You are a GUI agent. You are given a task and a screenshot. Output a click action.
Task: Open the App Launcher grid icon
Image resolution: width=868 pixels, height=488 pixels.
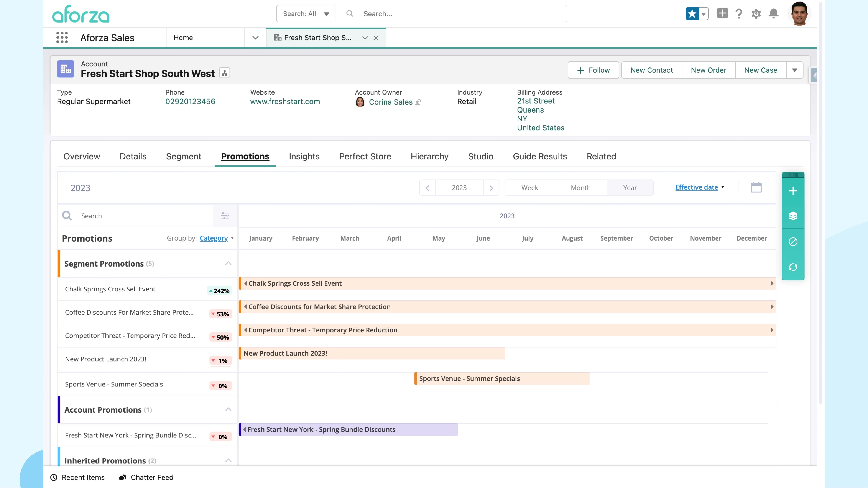[x=62, y=37]
